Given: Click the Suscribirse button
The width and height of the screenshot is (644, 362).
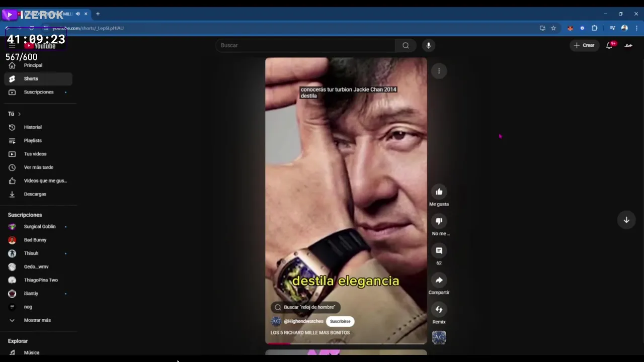Looking at the screenshot, I should point(340,321).
